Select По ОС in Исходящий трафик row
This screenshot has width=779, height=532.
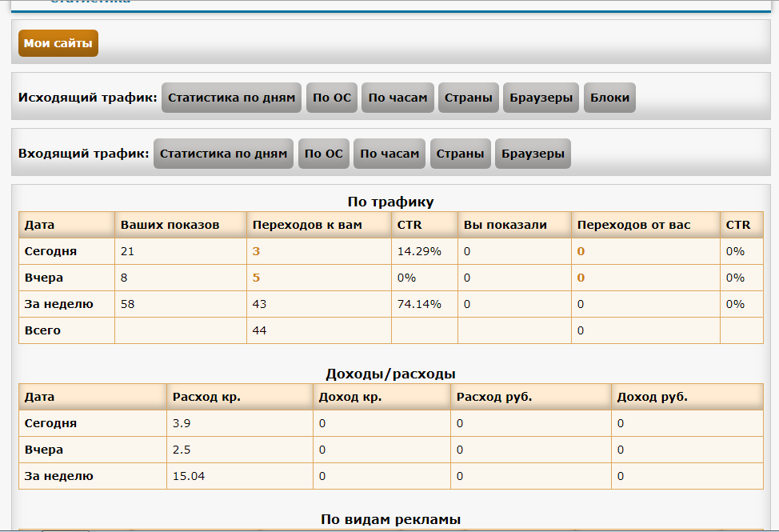coord(332,98)
